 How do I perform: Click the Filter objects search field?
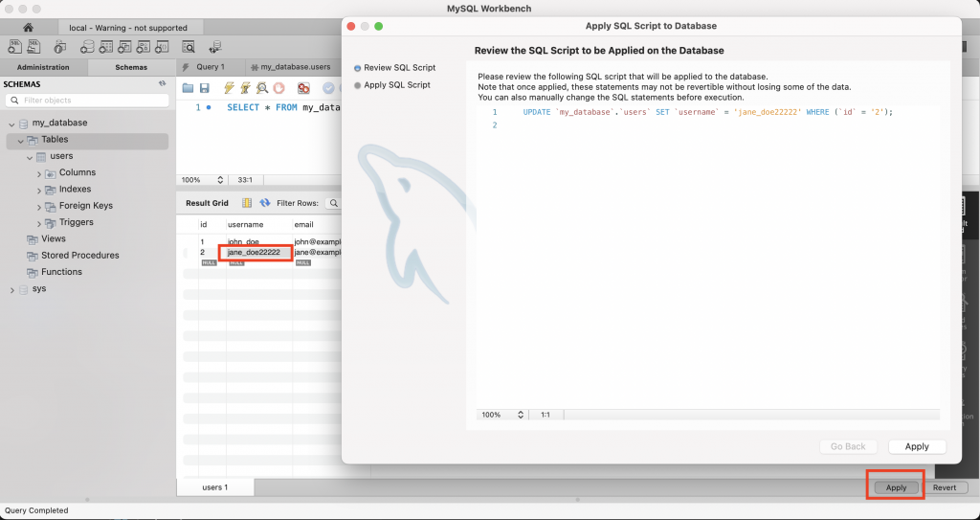pyautogui.click(x=87, y=101)
